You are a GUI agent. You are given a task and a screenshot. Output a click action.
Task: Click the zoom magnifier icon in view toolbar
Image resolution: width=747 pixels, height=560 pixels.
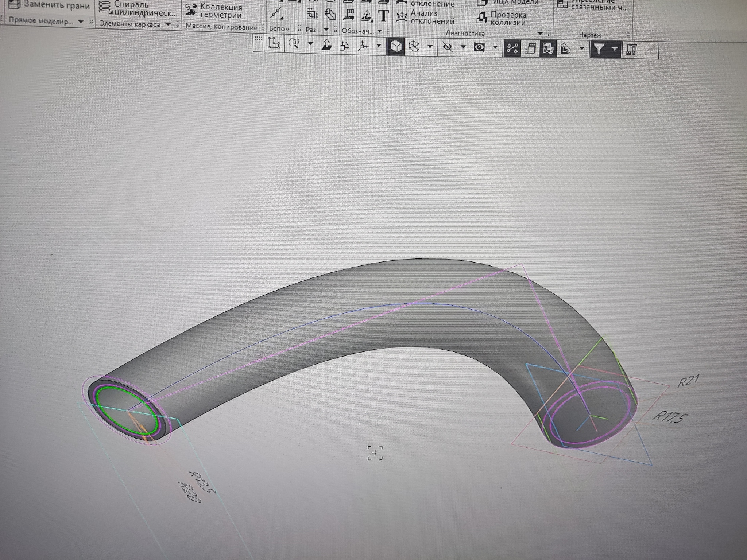(x=294, y=44)
